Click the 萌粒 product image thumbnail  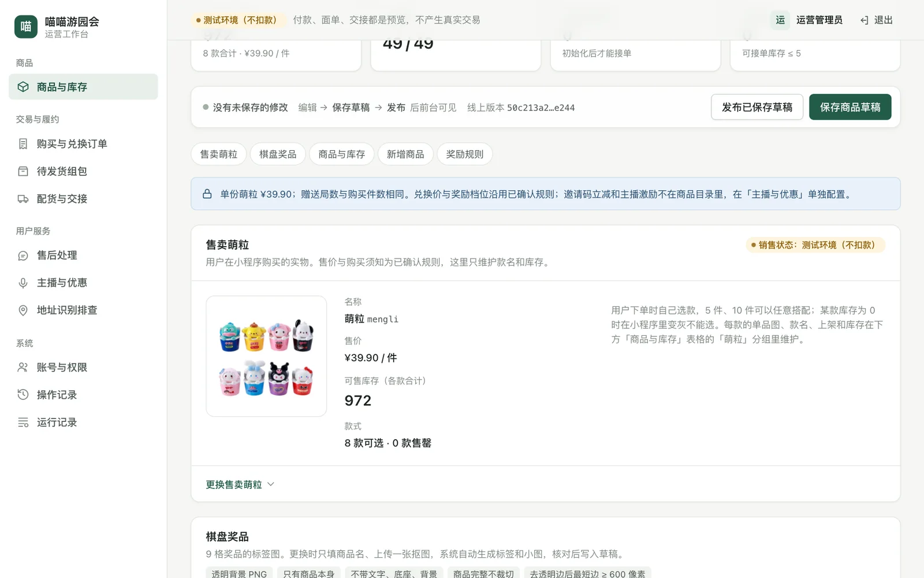click(266, 356)
